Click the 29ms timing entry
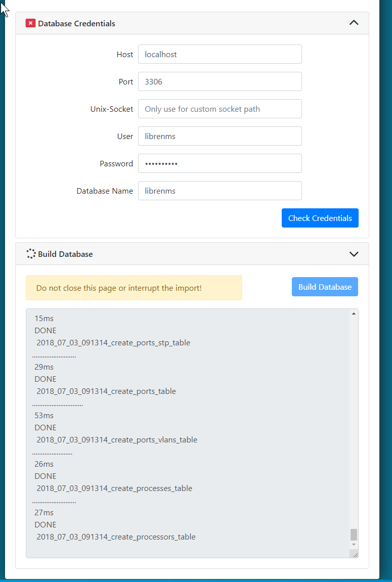 click(x=44, y=367)
